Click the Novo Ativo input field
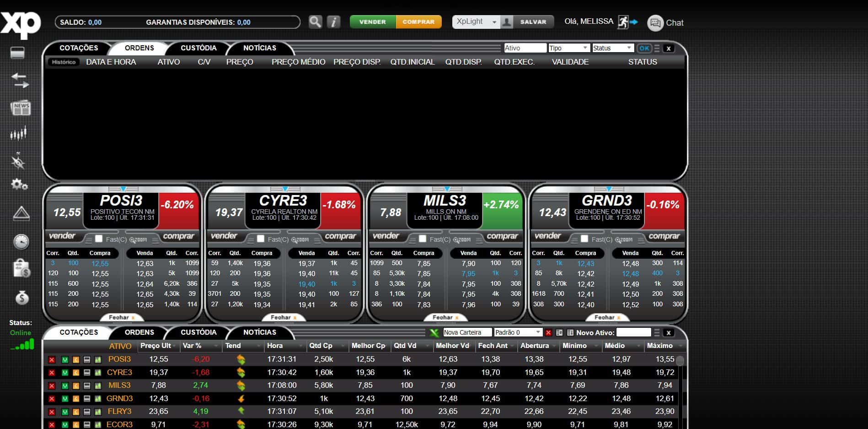The image size is (868, 429). click(633, 332)
